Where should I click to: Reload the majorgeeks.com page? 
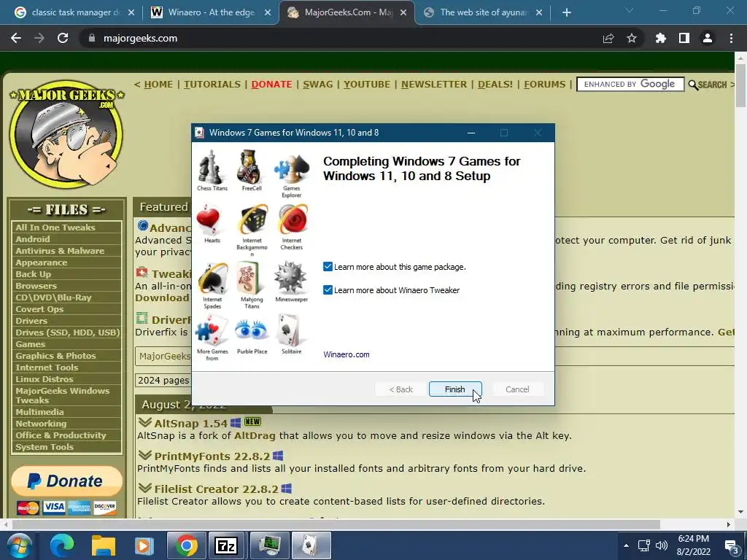pyautogui.click(x=63, y=38)
